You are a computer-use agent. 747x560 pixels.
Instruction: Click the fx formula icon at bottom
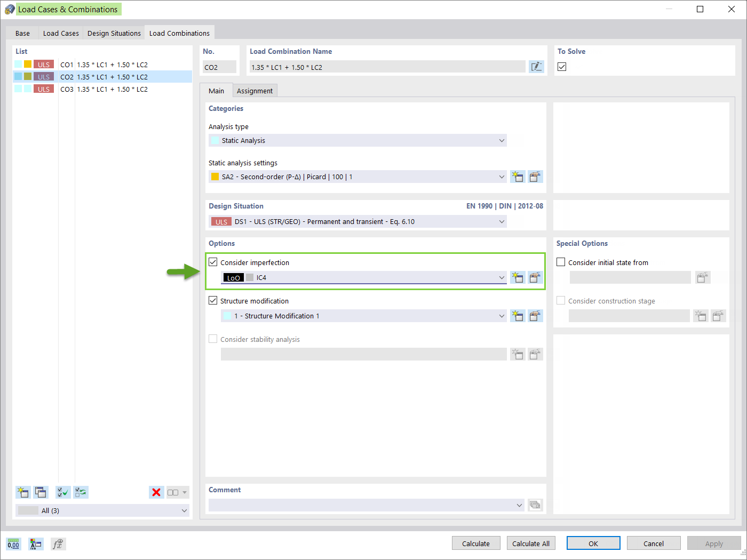(58, 544)
